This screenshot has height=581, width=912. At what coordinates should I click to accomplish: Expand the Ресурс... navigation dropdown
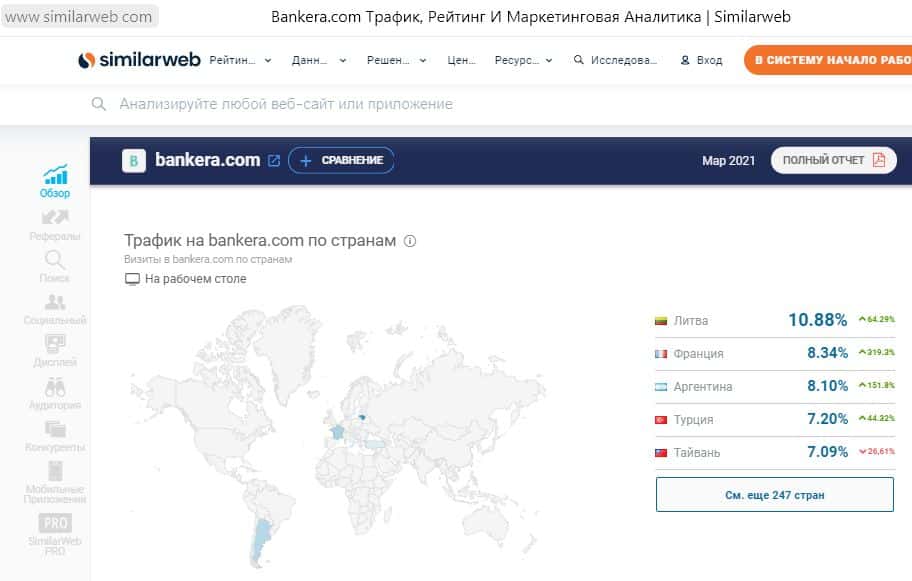pos(523,60)
